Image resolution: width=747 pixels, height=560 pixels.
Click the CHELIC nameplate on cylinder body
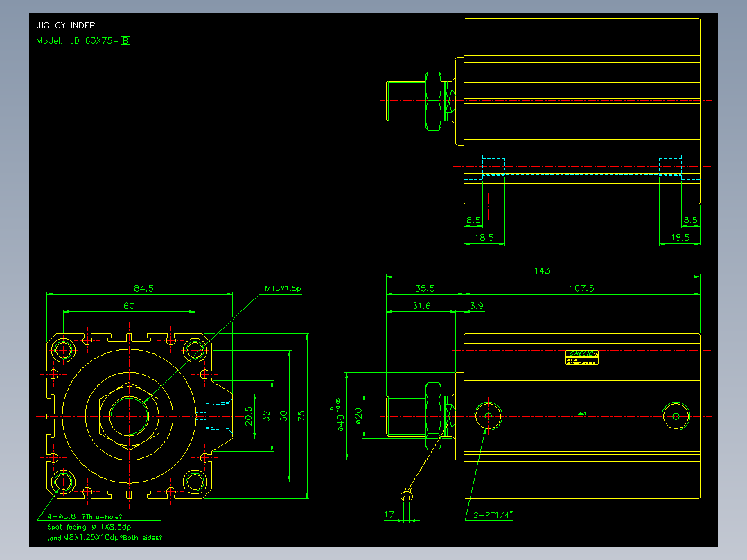click(x=581, y=357)
